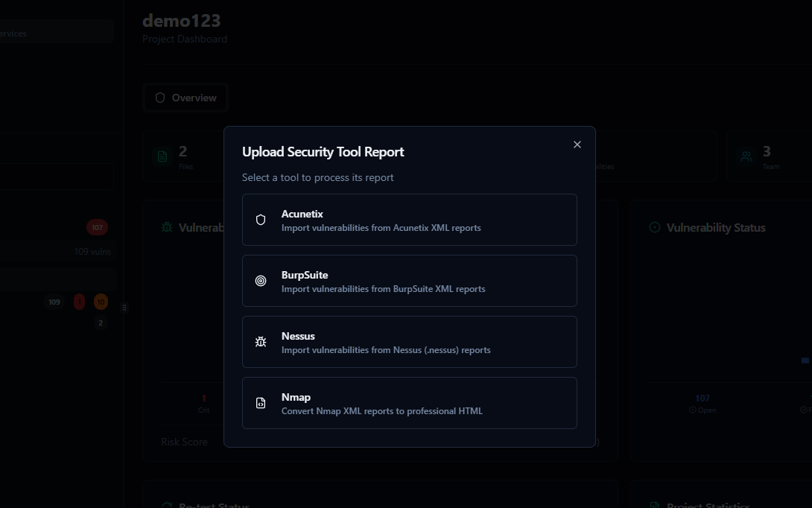Click the red 1 badge in sidebar

coord(79,302)
